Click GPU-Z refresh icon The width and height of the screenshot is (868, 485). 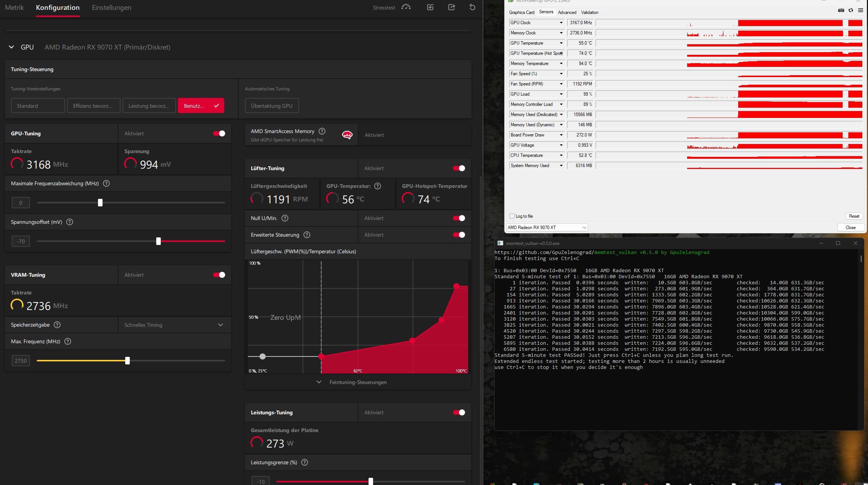point(851,10)
